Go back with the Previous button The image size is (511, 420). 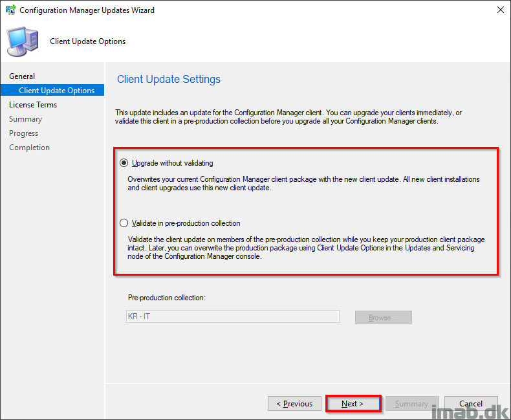click(x=294, y=404)
